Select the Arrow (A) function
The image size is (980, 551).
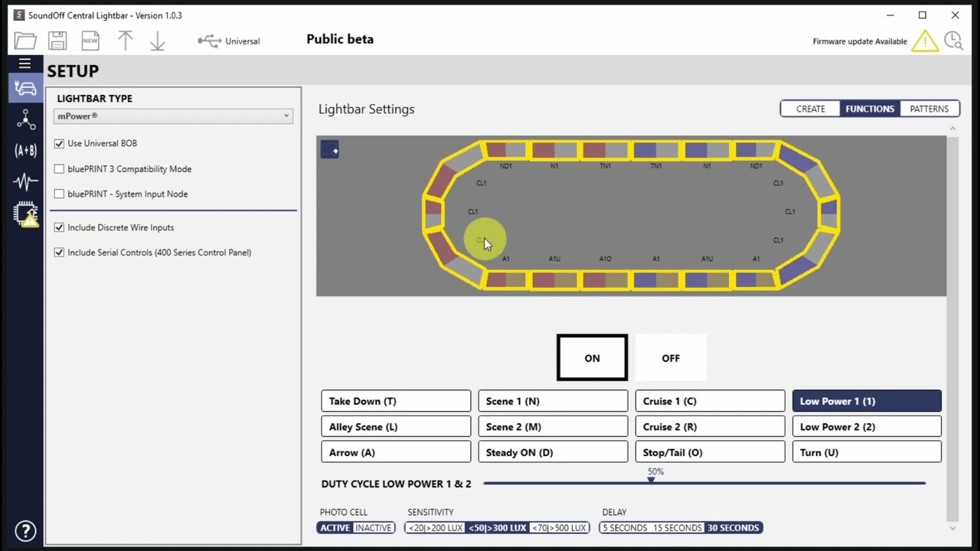click(x=396, y=452)
